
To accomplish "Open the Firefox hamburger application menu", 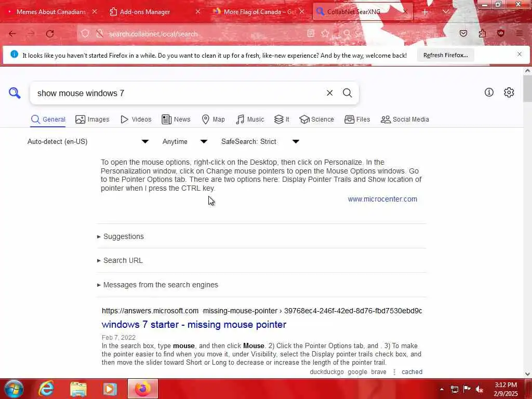I will 520,33.
